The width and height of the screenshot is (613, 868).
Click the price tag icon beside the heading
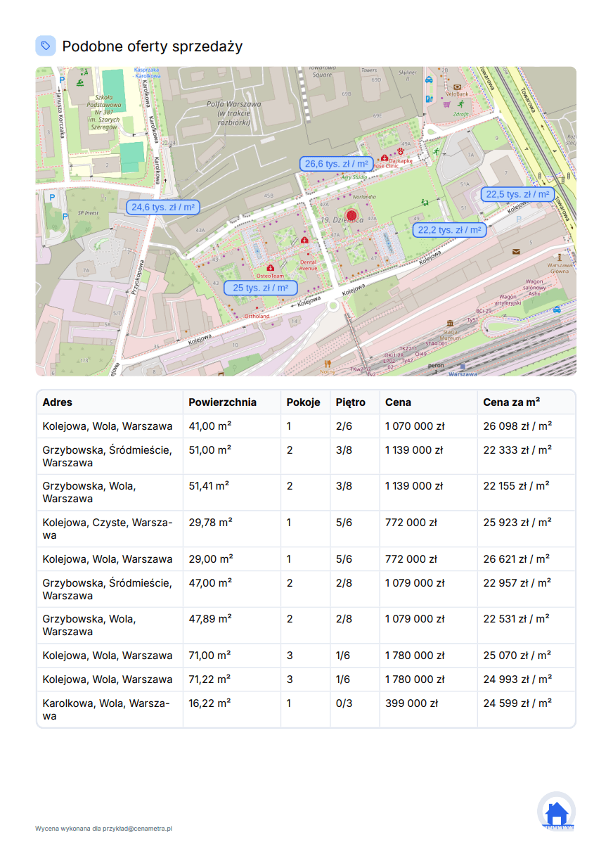[x=46, y=46]
